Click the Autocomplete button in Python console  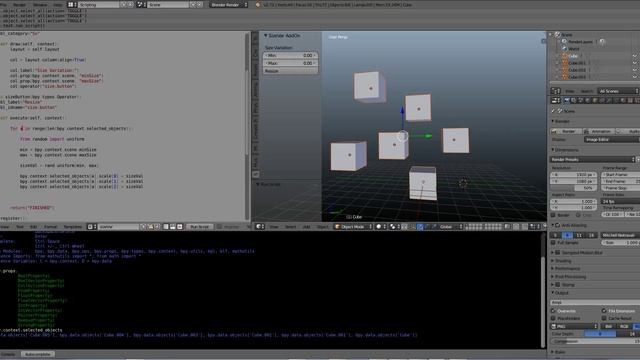coord(38,355)
